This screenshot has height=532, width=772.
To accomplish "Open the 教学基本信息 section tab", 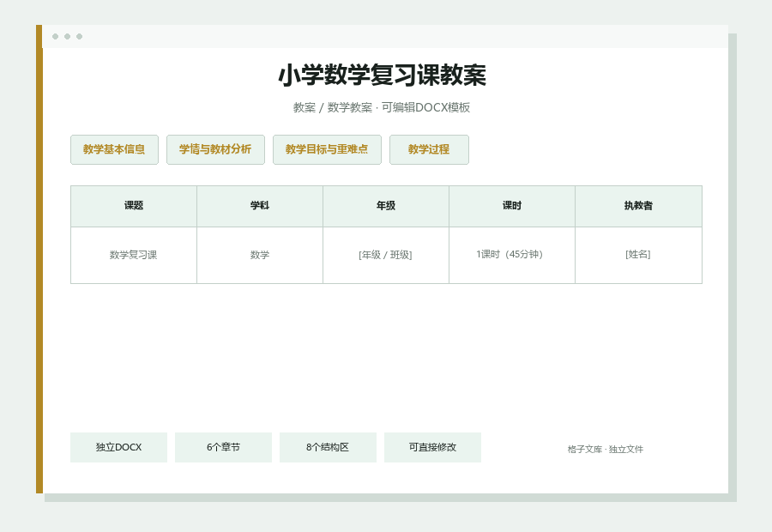I will pos(114,150).
